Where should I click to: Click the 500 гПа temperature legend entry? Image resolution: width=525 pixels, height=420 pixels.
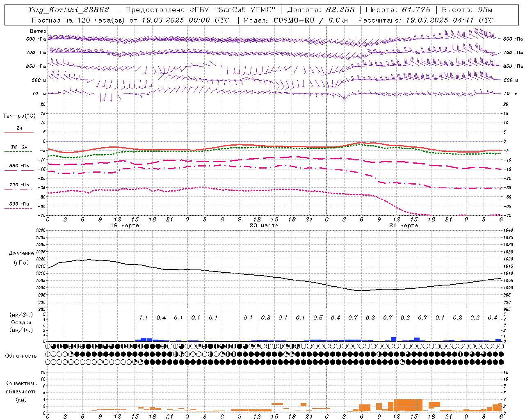pyautogui.click(x=19, y=204)
